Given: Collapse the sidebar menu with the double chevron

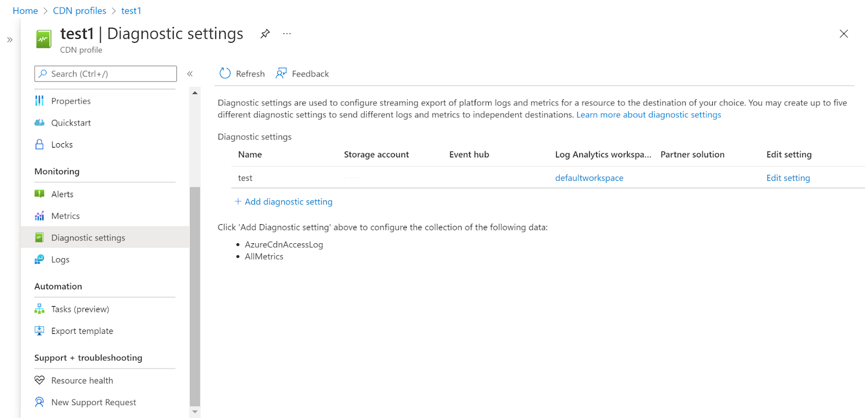Looking at the screenshot, I should click(190, 74).
